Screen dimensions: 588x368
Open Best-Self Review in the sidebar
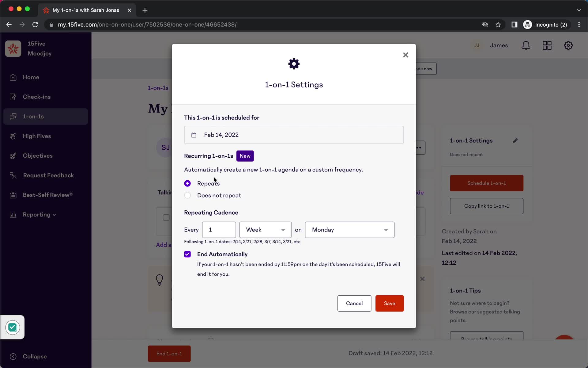pos(46,195)
